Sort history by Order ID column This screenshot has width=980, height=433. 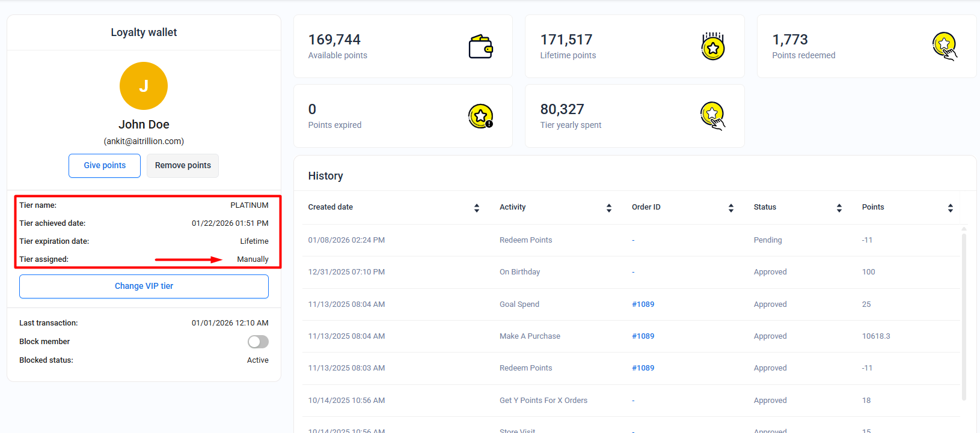point(731,208)
